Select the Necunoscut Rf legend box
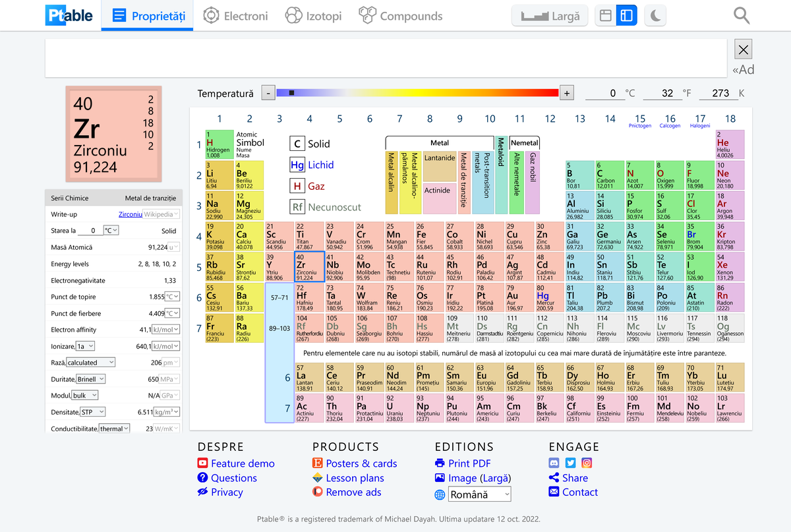Viewport: 791px width, 532px height. point(297,207)
